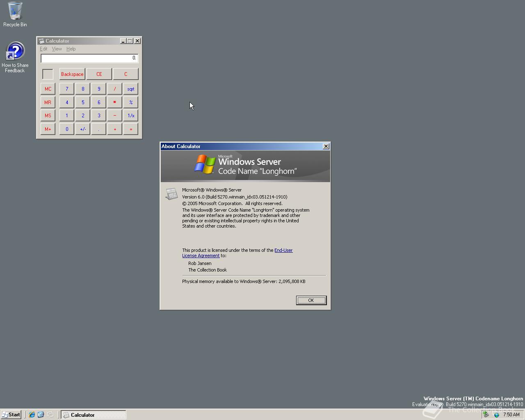The height and width of the screenshot is (420, 525).
Task: Click the 'Version 6.0 (Build 5270...' line
Action: (235, 197)
